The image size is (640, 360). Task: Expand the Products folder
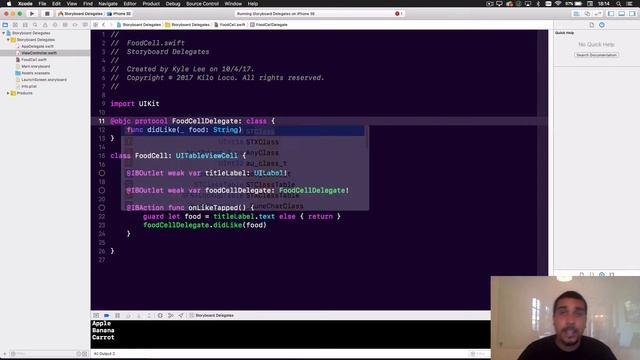click(8, 93)
